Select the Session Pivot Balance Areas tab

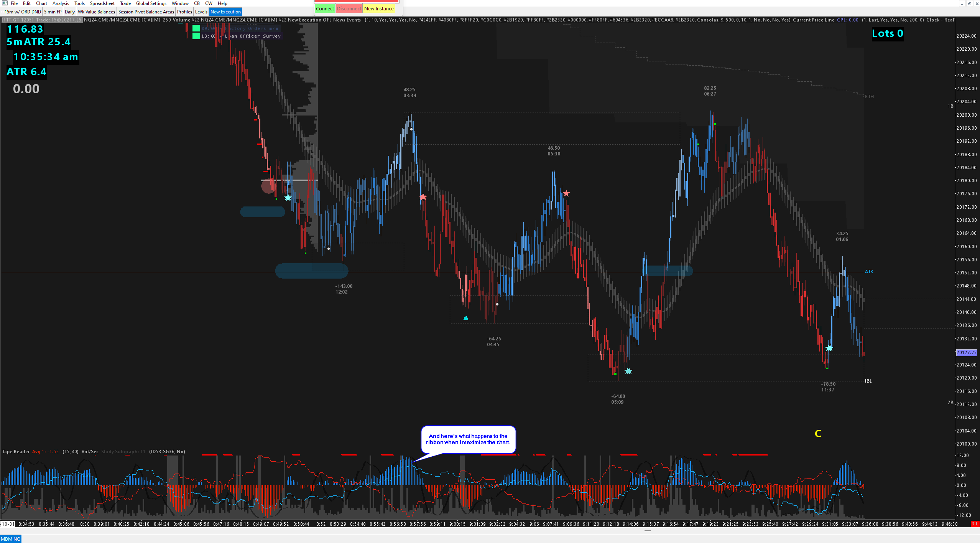pyautogui.click(x=146, y=12)
